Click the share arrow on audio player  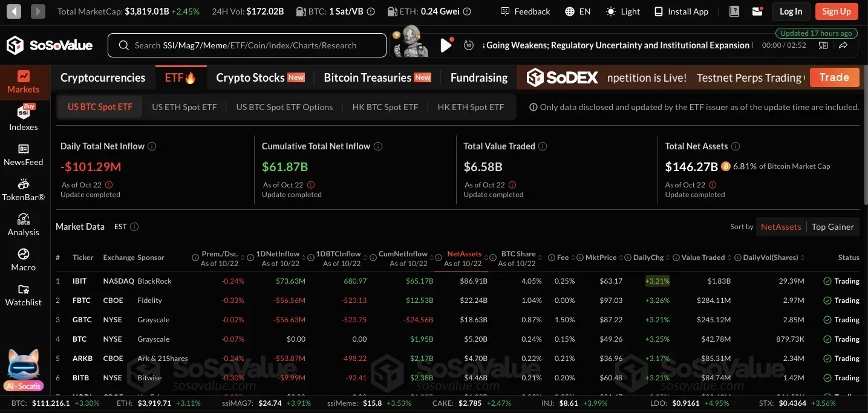[844, 45]
